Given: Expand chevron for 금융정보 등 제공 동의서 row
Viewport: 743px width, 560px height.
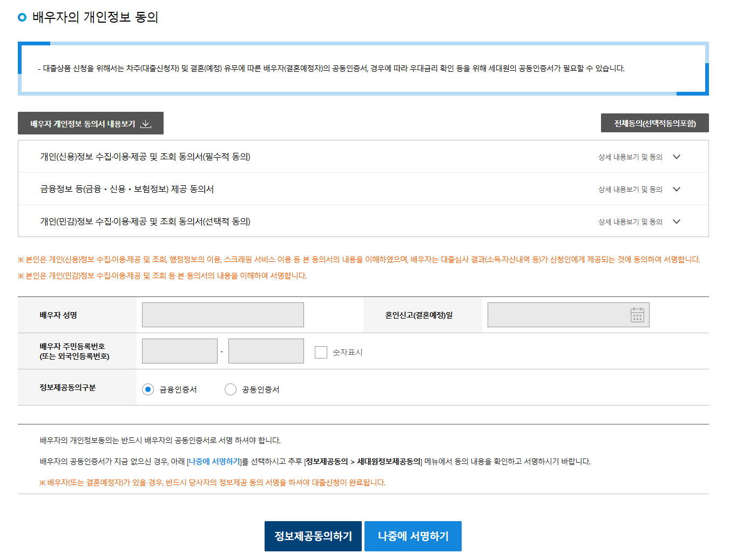Looking at the screenshot, I should coord(677,189).
